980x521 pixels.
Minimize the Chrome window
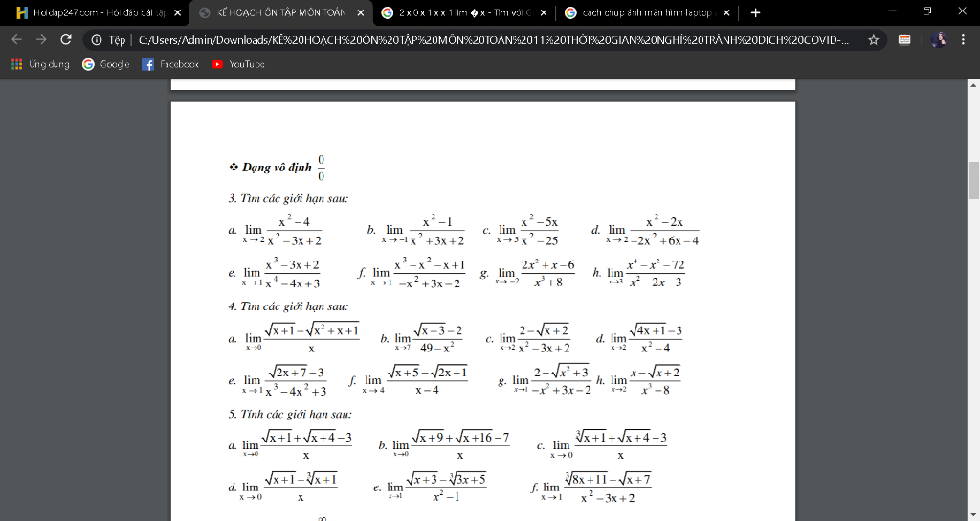[893, 11]
